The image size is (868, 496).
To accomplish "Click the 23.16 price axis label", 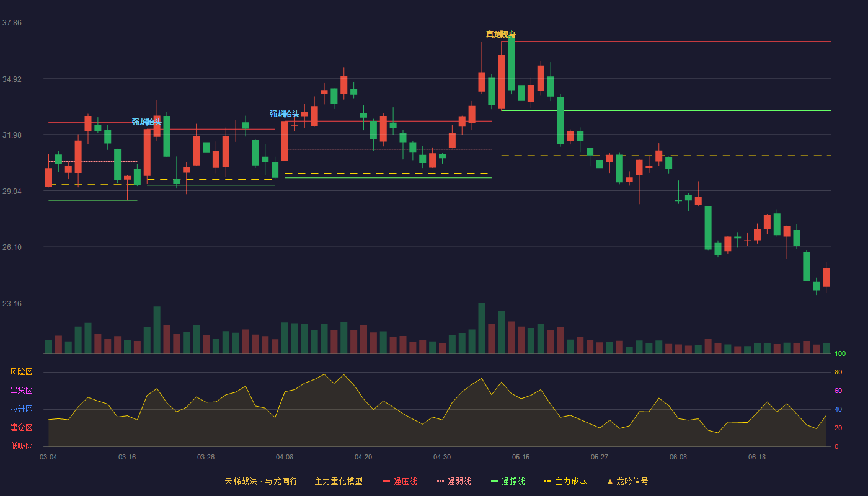I will (x=12, y=304).
